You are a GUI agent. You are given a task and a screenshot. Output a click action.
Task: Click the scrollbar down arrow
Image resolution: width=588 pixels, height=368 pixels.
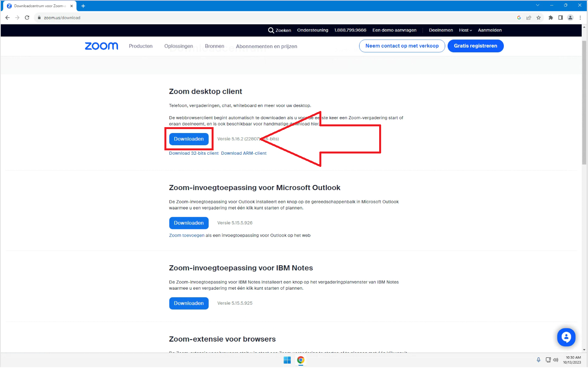[584, 350]
